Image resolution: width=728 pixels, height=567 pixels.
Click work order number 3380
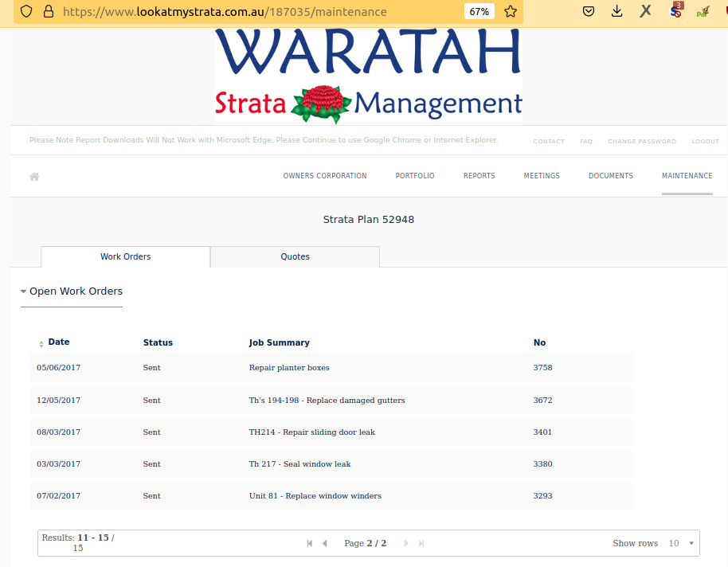(x=542, y=464)
